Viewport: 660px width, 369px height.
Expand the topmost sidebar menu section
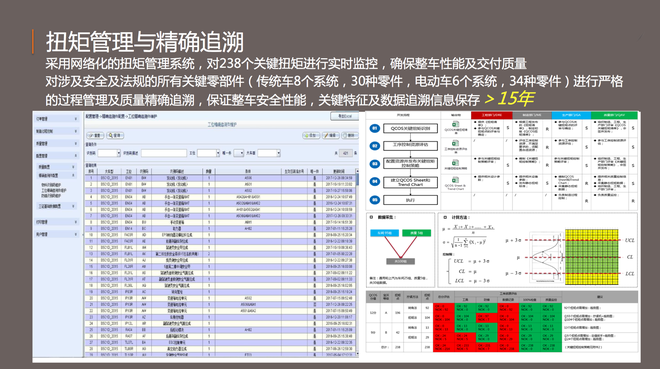[x=57, y=119]
